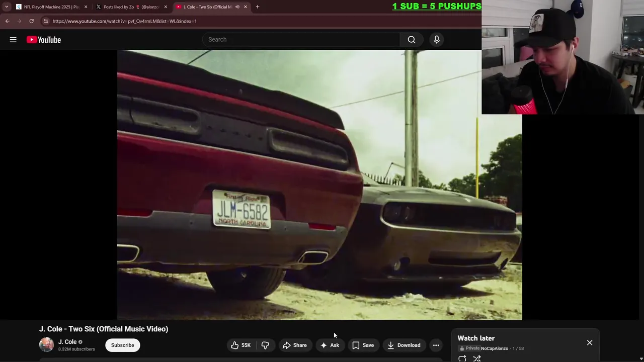Select the browser address bar URL

click(124, 21)
